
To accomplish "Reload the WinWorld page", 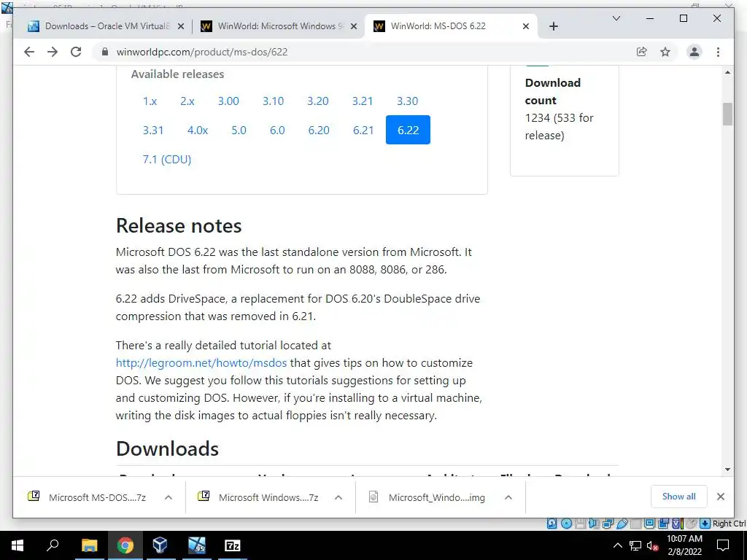I will 76,52.
